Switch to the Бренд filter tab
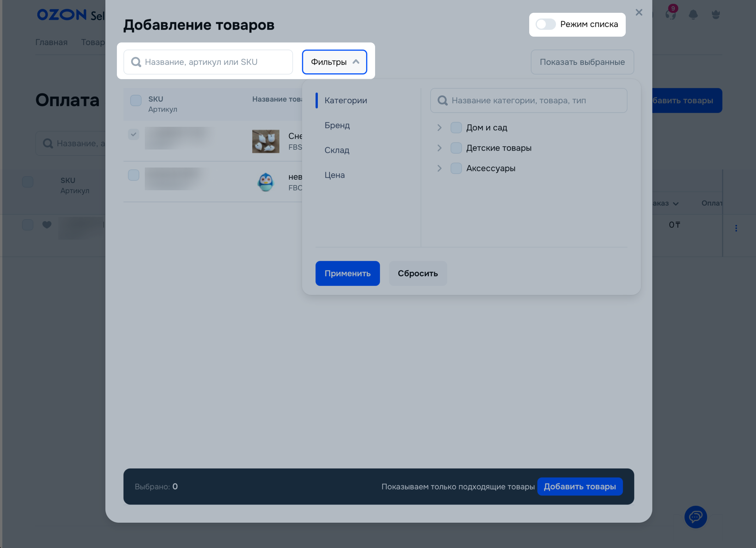 (x=337, y=125)
